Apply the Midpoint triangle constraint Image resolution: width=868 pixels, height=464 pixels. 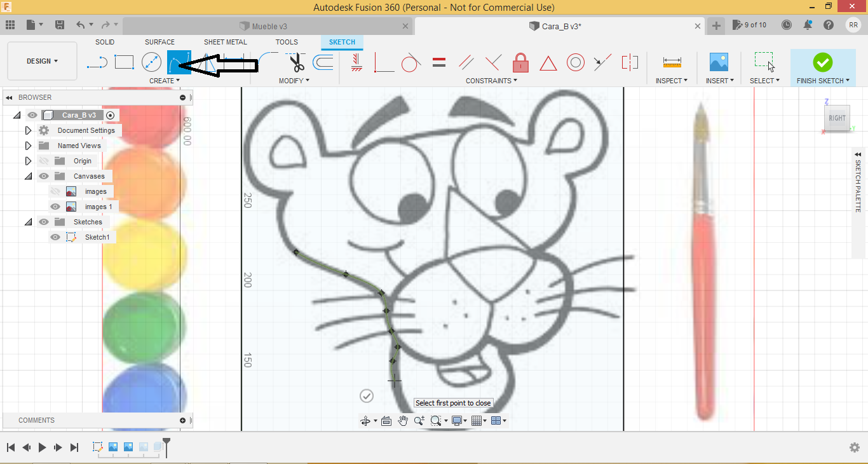(548, 63)
